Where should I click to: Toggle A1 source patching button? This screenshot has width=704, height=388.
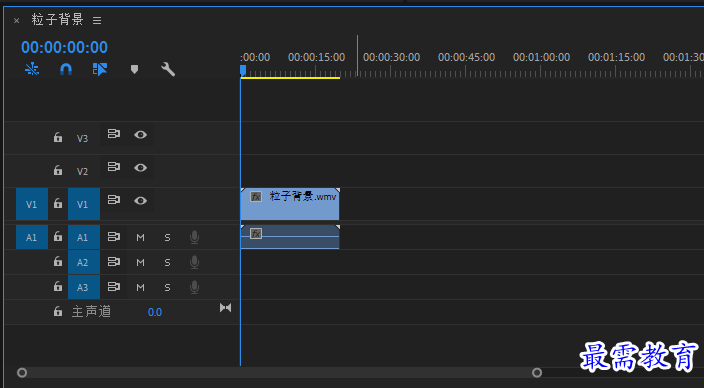[32, 237]
